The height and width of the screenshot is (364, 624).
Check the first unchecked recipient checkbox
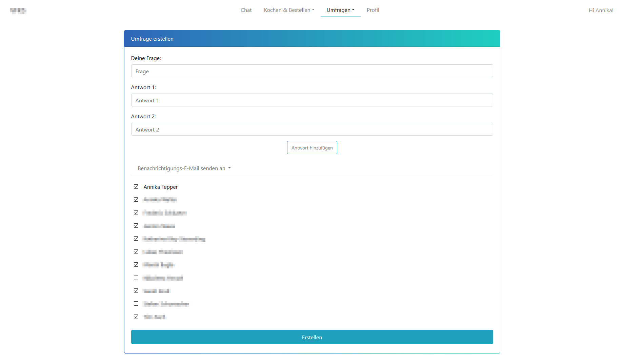[136, 278]
